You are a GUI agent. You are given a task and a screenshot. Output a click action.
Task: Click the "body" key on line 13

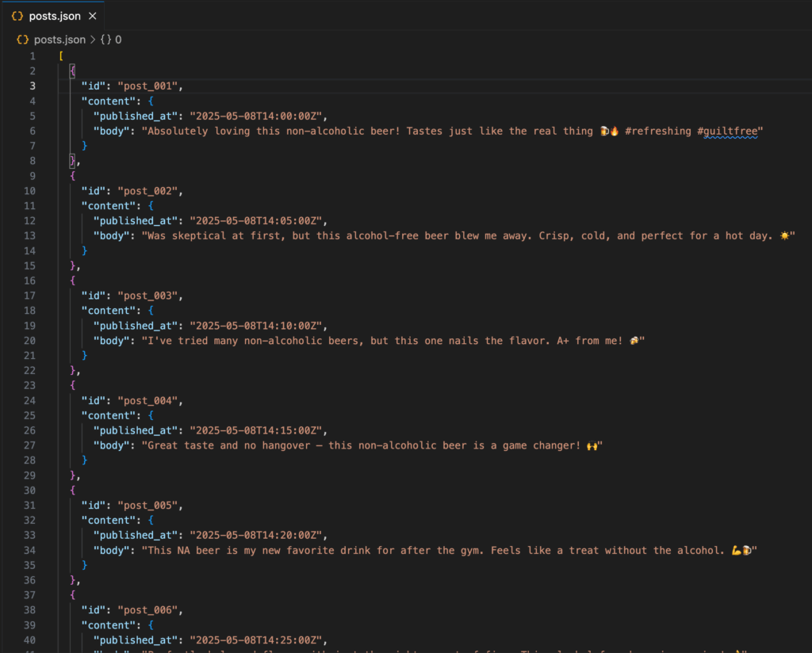[111, 235]
